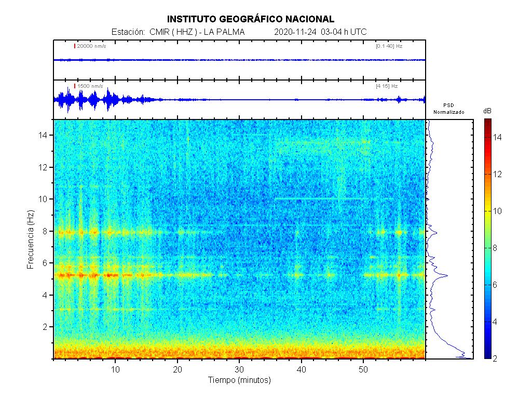Screen dimensions: 532x399
Task: Click the 30 minute tick label
Action: tap(239, 369)
